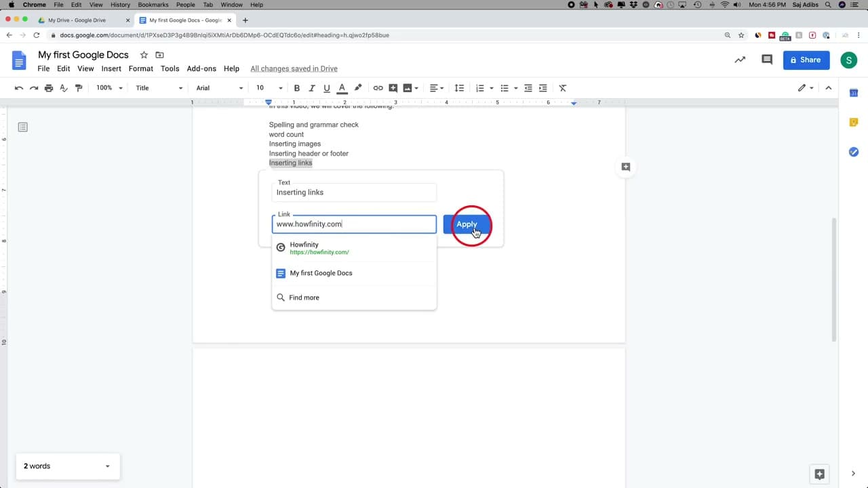The width and height of the screenshot is (868, 488).
Task: Click the Add comment toolbar icon
Action: tap(393, 88)
